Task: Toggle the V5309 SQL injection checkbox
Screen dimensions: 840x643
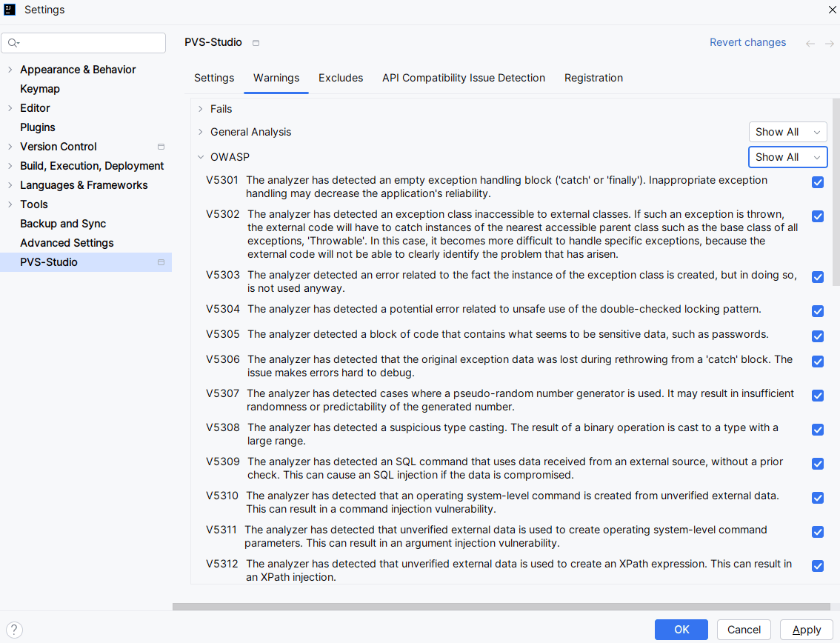Action: pyautogui.click(x=818, y=464)
